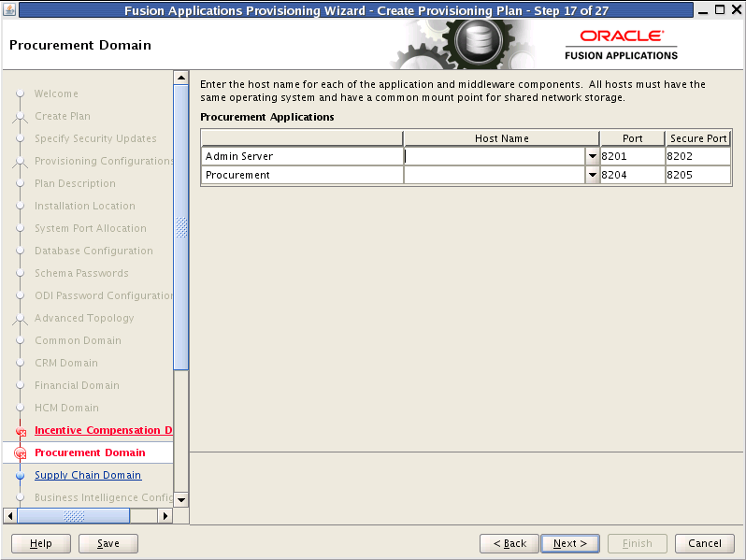Screen dimensions: 746x560
Task: Click the Advanced Topology step node icon
Action: [20, 319]
